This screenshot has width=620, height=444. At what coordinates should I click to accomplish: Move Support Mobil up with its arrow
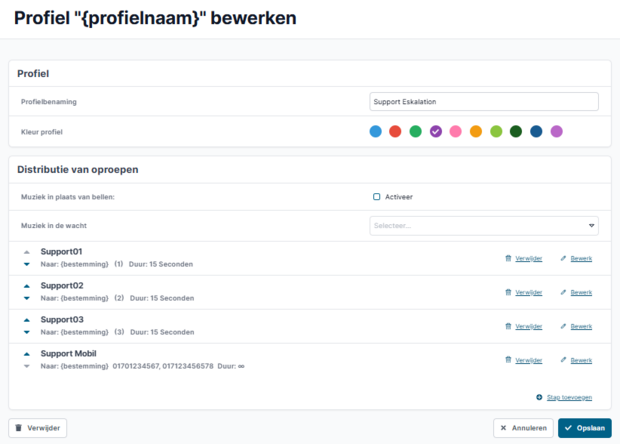tap(26, 354)
